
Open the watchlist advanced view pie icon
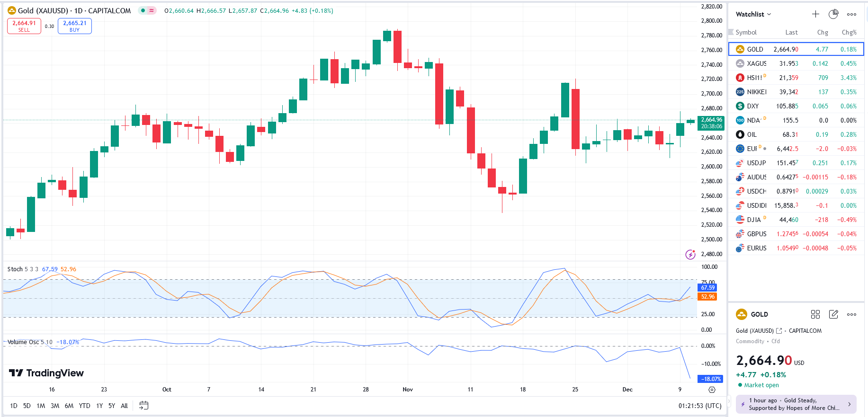point(833,14)
